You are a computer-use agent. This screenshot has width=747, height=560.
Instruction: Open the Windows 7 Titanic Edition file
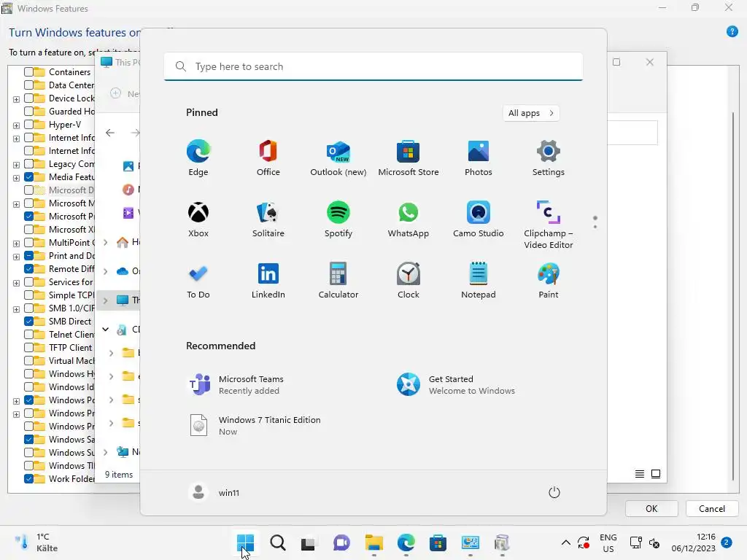click(255, 425)
